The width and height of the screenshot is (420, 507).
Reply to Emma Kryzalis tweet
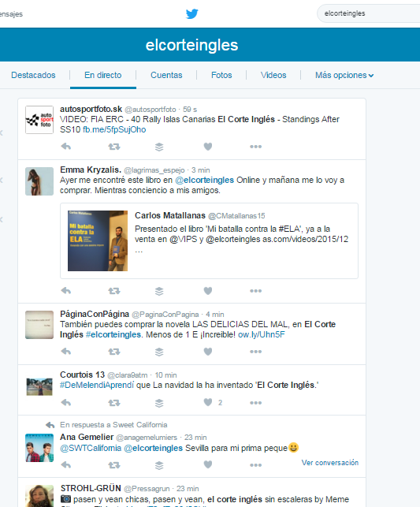[x=66, y=291]
